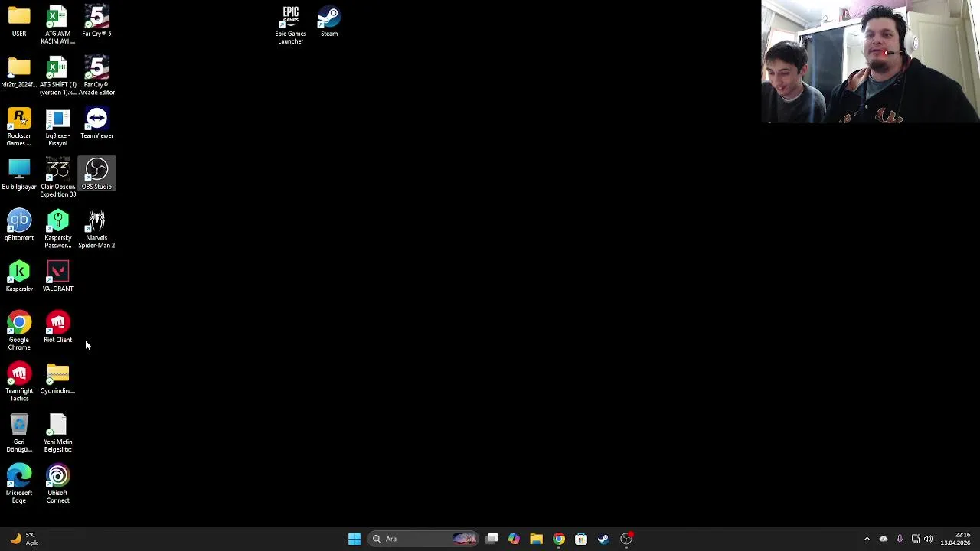The height and width of the screenshot is (551, 980).
Task: Open the rdr2tr_2024 folder
Action: click(19, 73)
